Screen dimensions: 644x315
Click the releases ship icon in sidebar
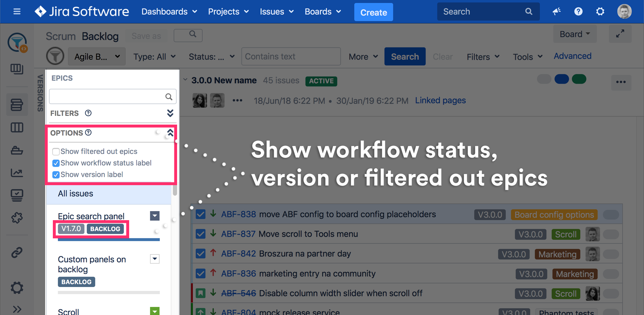[x=17, y=150]
